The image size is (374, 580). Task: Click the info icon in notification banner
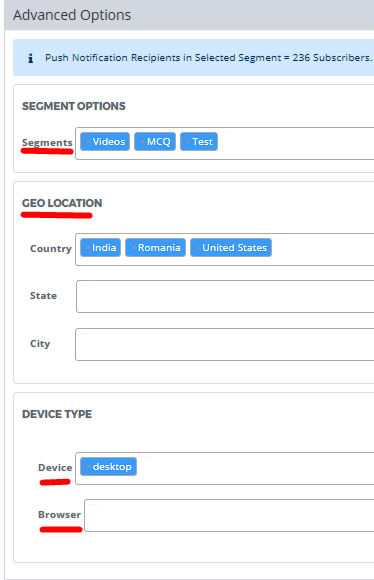[x=31, y=58]
